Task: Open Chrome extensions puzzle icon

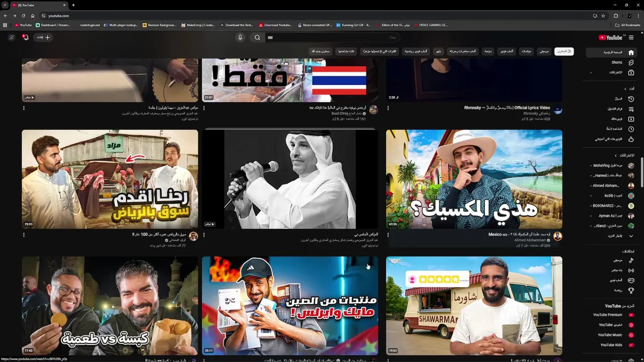Action: click(x=615, y=16)
